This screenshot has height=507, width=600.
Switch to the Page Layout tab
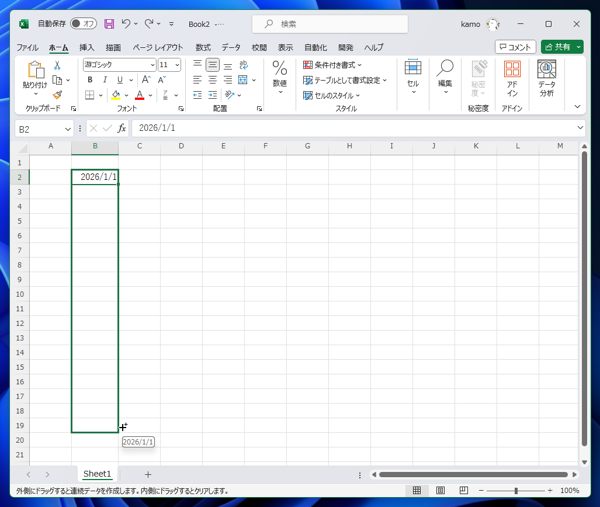[x=158, y=47]
